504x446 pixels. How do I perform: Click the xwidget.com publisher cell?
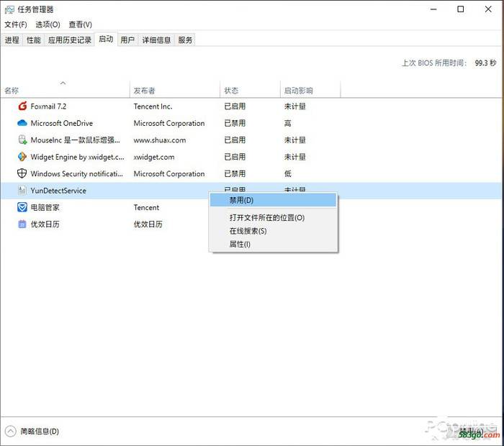154,157
